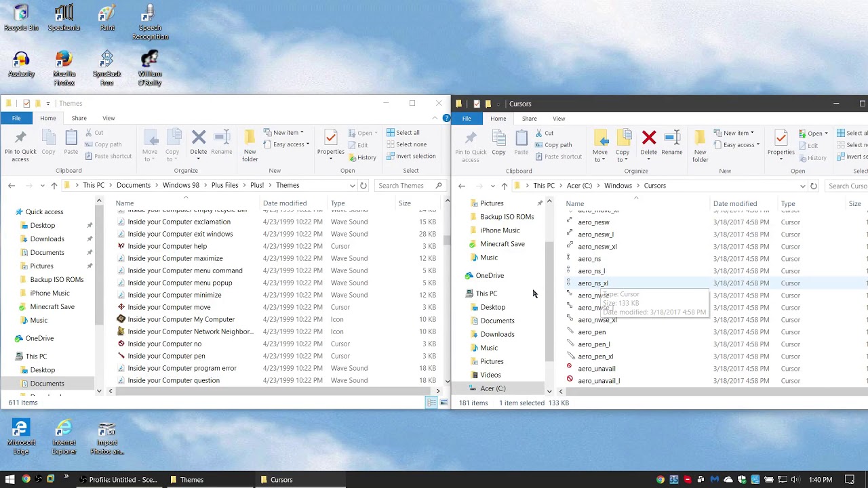Open Windows Start button
The width and height of the screenshot is (868, 488).
pyautogui.click(x=9, y=479)
